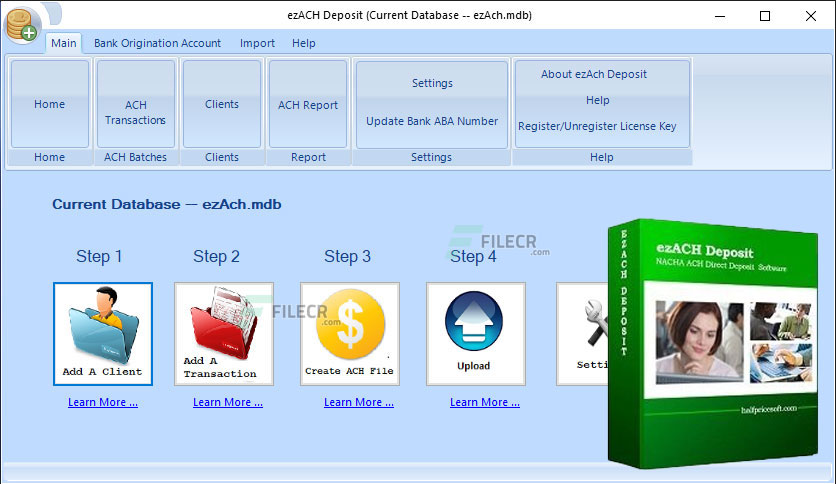Click the Step 2 label
This screenshot has height=484, width=836.
[216, 256]
